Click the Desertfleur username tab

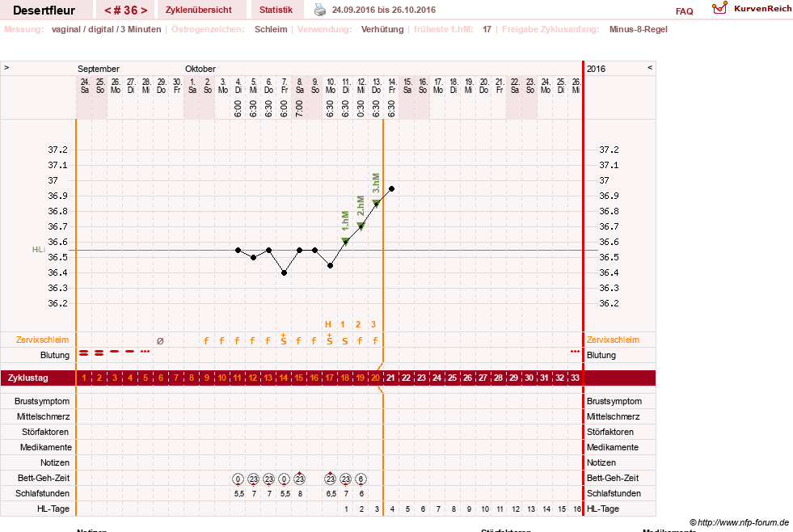coord(44,11)
